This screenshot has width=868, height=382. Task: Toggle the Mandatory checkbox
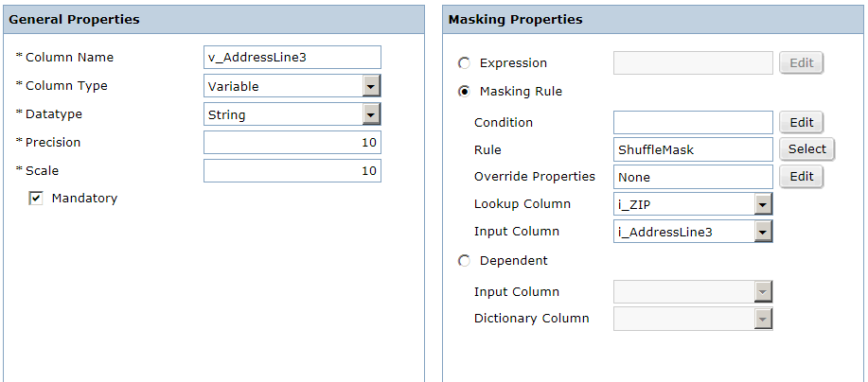(36, 199)
